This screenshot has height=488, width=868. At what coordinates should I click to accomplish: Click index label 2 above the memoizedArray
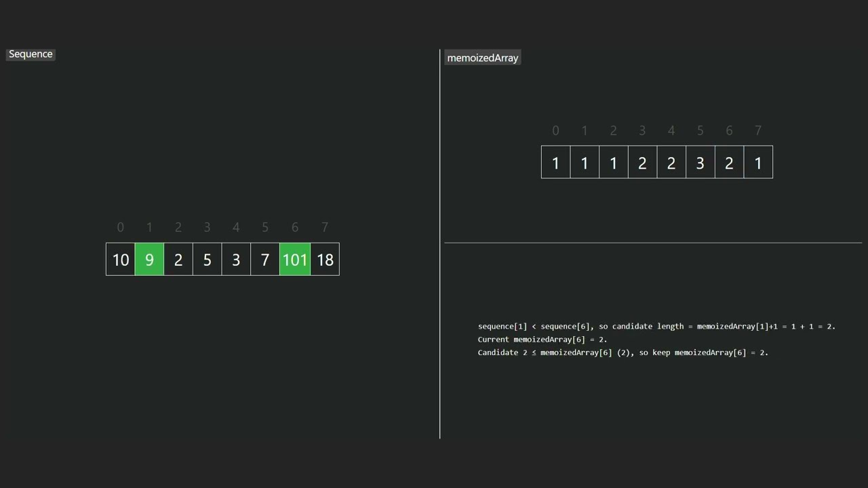tap(614, 130)
